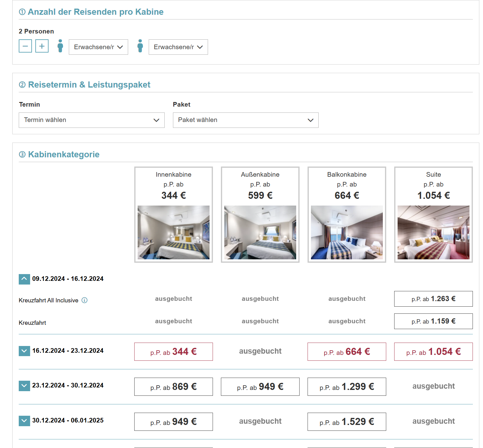
Task: Open the first Erwachsene/r traveler type dropdown
Action: pyautogui.click(x=98, y=47)
